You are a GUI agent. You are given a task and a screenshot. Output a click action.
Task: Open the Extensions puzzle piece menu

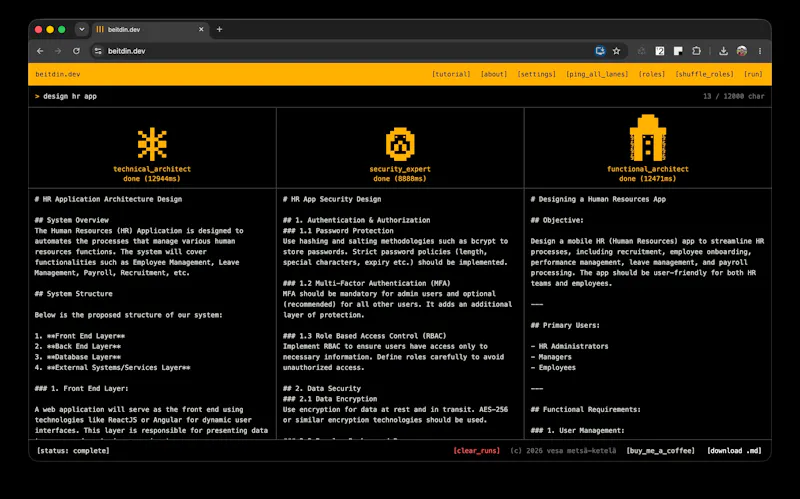[x=696, y=51]
